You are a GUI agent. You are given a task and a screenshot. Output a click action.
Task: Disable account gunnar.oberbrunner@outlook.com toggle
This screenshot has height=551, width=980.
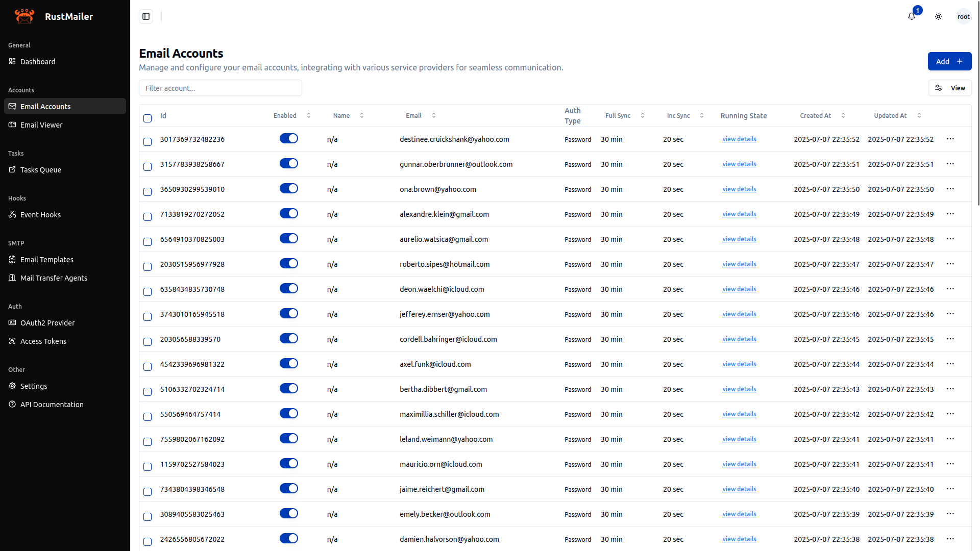[x=288, y=164]
